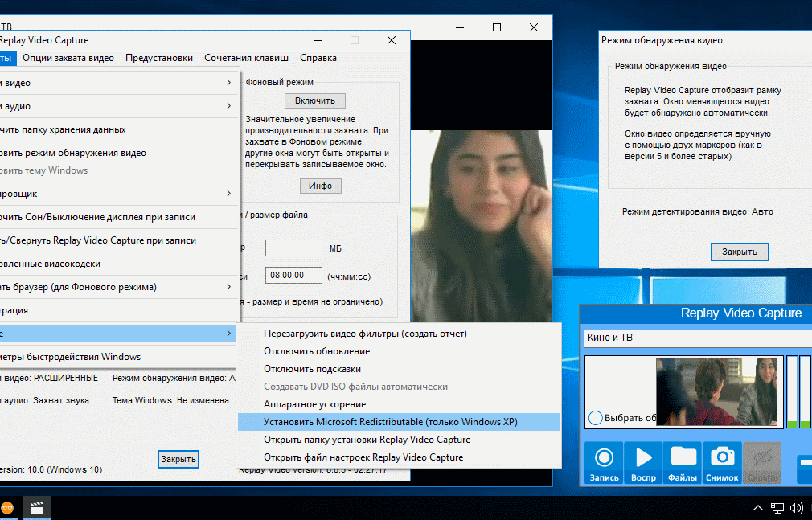
Task: Expand the 'и видео' submenu
Action: click(x=228, y=83)
